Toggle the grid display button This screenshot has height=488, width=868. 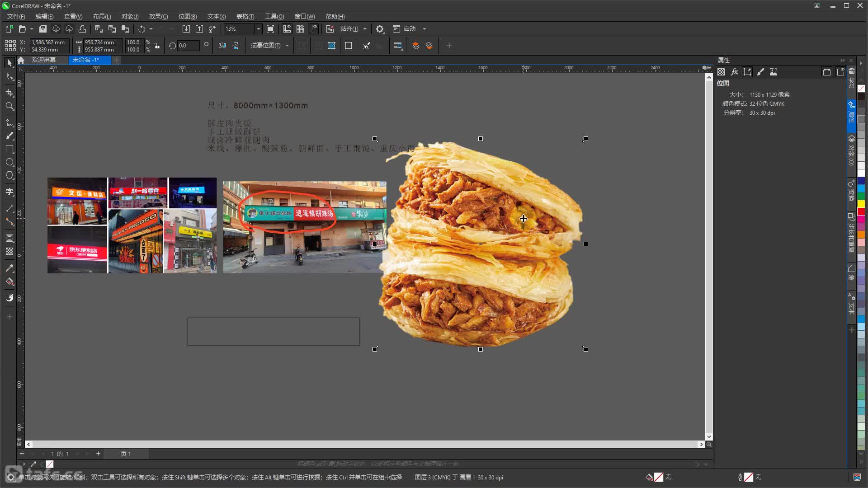[x=300, y=29]
